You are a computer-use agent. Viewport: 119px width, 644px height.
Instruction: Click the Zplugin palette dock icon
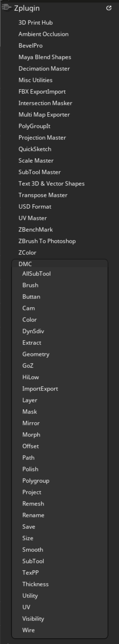6,8
